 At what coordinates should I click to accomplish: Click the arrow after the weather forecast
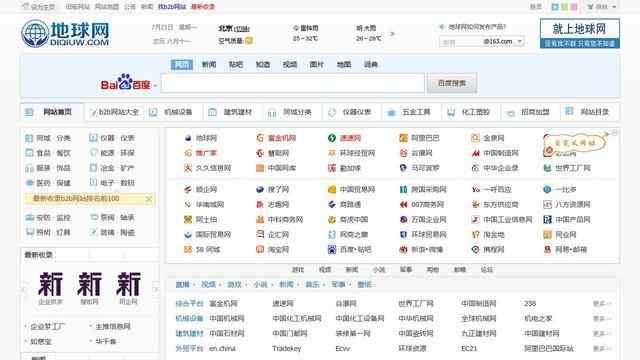point(392,34)
